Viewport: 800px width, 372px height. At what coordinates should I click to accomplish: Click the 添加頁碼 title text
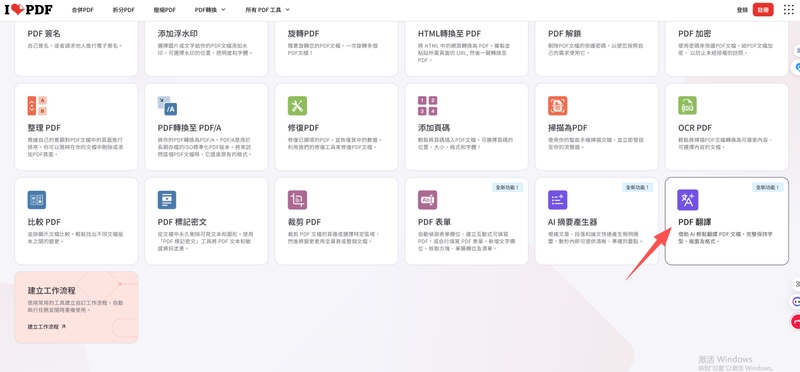point(434,128)
